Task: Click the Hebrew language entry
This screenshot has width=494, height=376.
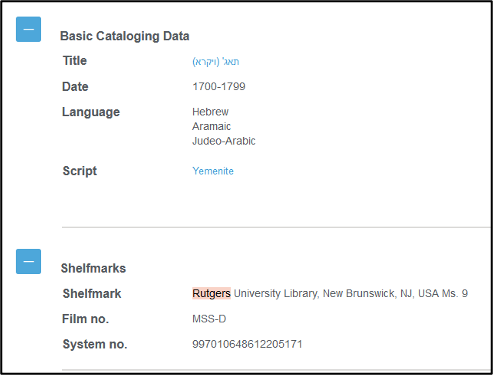Action: (x=210, y=112)
